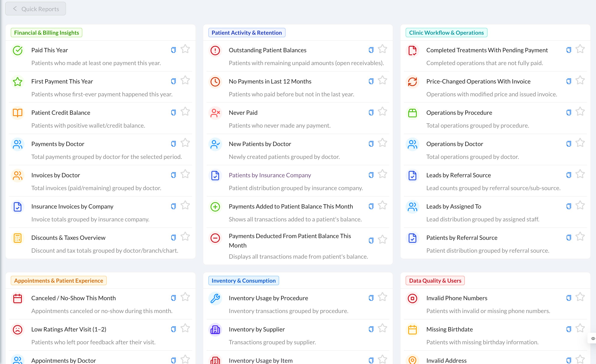Viewport: 596px width, 364px height.
Task: Click Price-Changed Operations refresh icon
Action: pos(412,82)
